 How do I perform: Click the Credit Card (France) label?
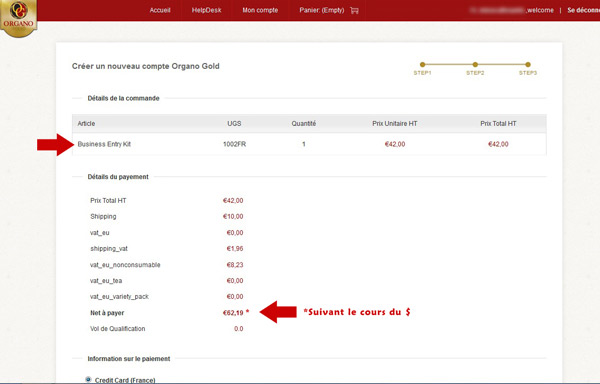(125, 380)
